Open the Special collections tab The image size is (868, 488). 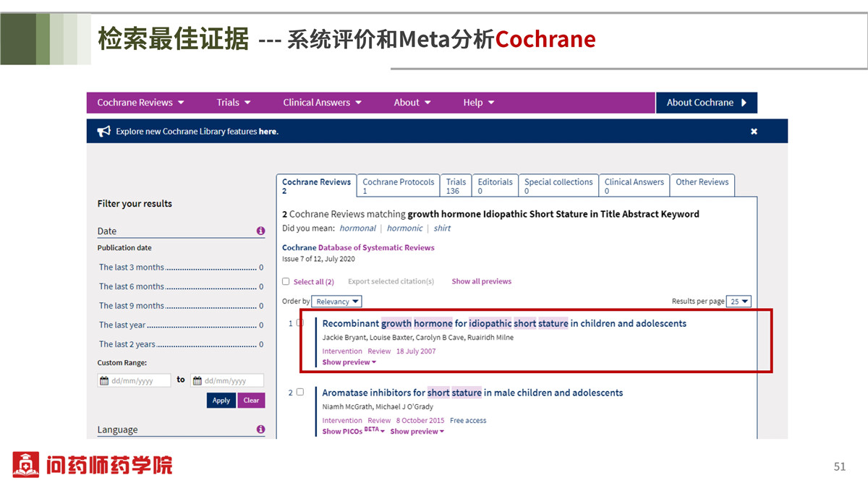tap(558, 186)
